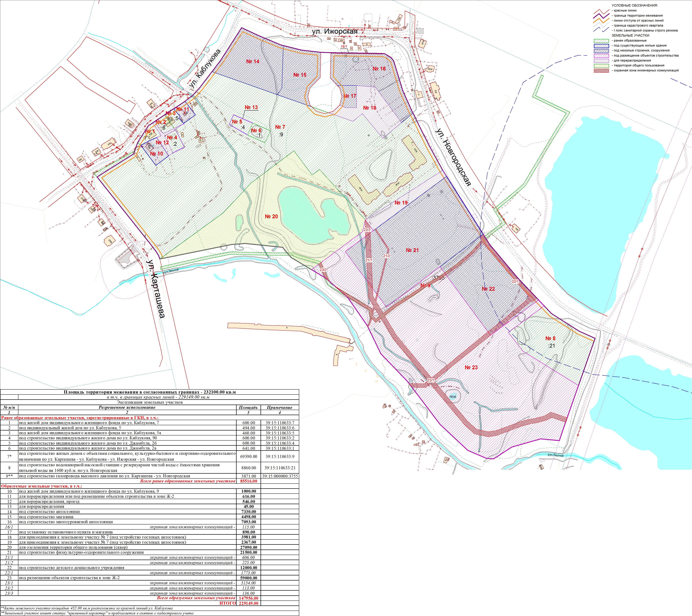Click the orange 'линии отступа' line symbol
This screenshot has width=692, height=616.
[601, 21]
